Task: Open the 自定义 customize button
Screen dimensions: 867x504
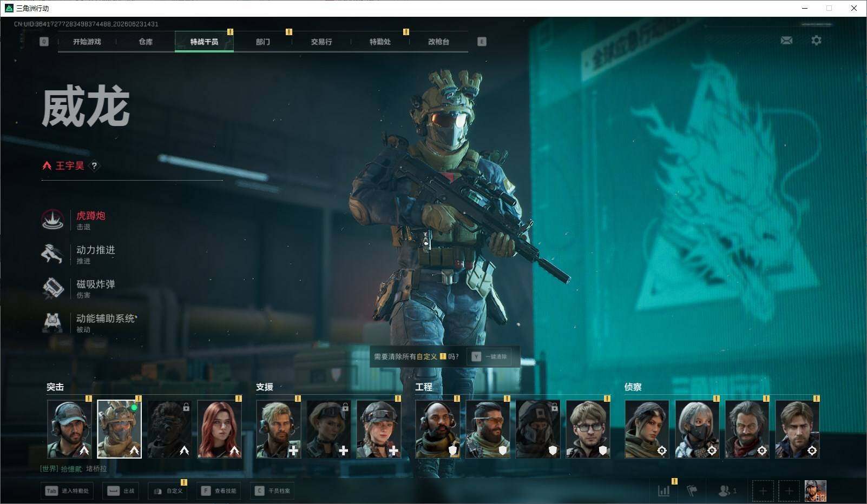Action: [x=168, y=491]
